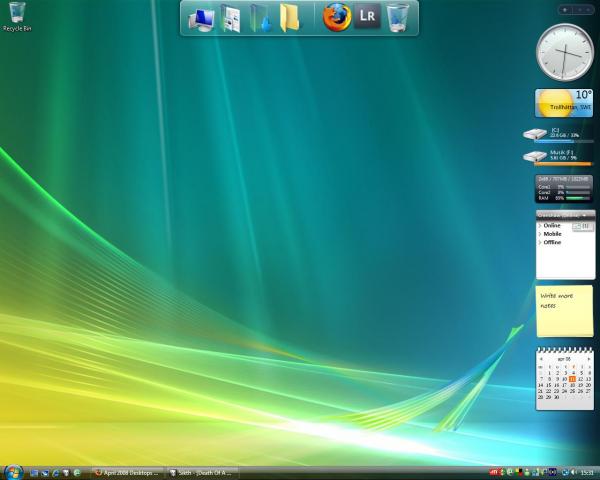Expand the Offline contacts group
The height and width of the screenshot is (480, 600).
540,242
